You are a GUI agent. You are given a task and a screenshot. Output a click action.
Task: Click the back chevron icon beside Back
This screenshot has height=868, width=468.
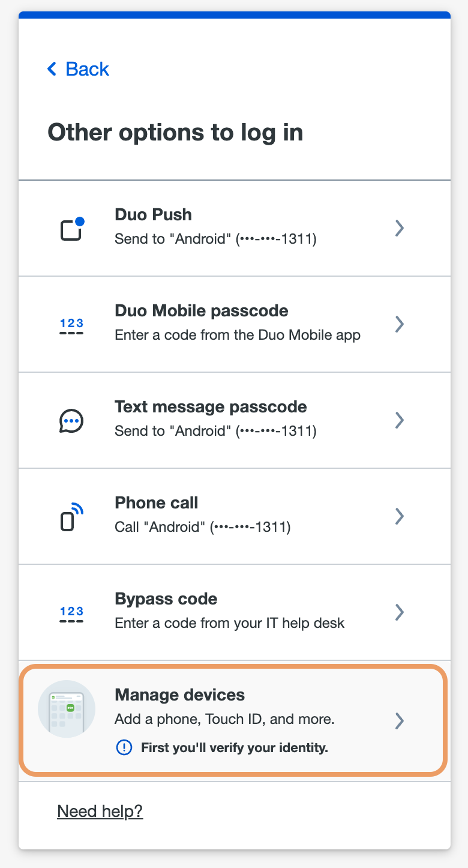coord(51,68)
